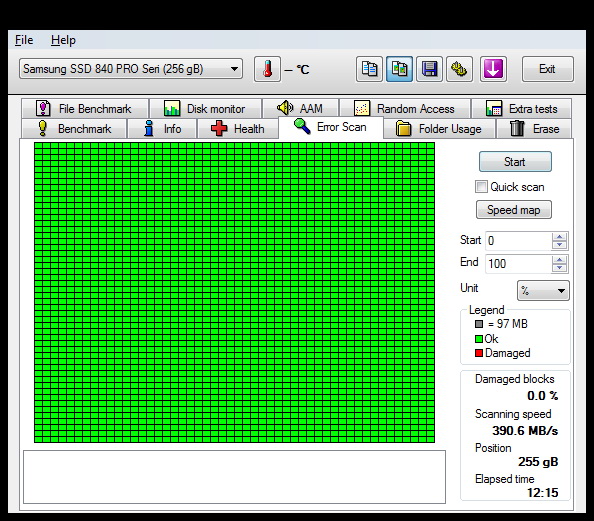Enable the Quick scan checkbox
Image resolution: width=594 pixels, height=521 pixels.
tap(481, 187)
